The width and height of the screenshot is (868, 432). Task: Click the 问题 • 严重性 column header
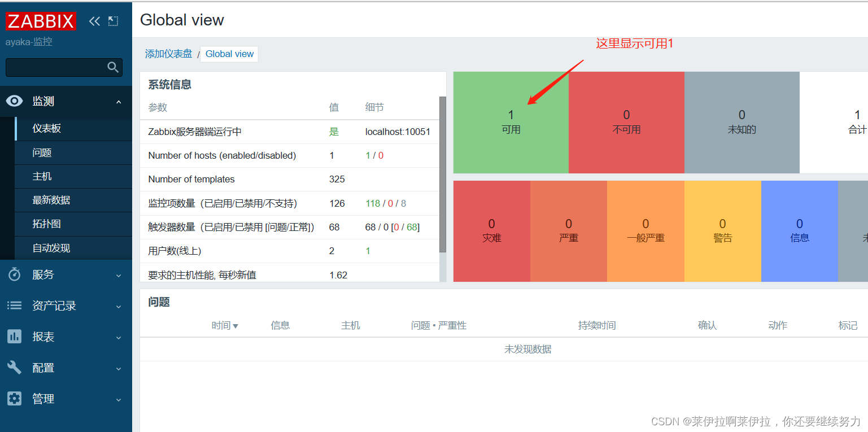[x=439, y=325]
